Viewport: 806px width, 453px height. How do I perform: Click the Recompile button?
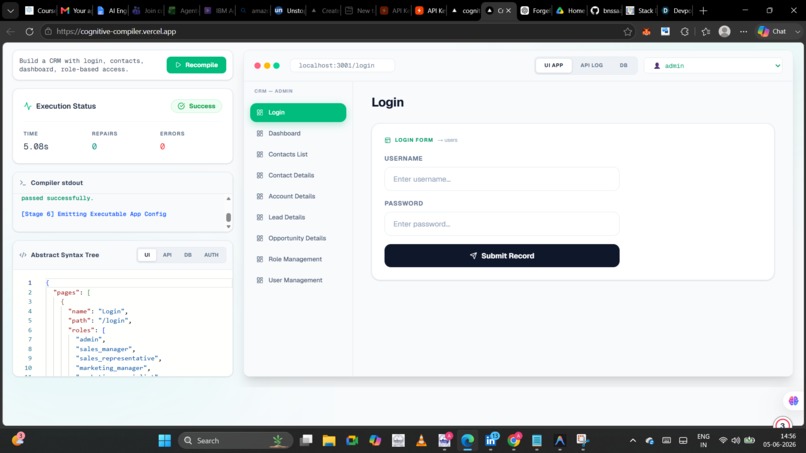tap(196, 65)
